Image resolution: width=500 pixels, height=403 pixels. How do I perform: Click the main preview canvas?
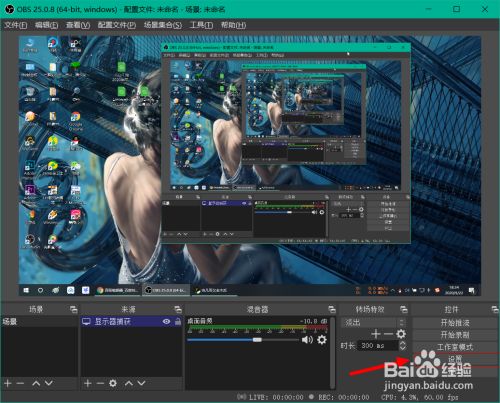point(250,166)
